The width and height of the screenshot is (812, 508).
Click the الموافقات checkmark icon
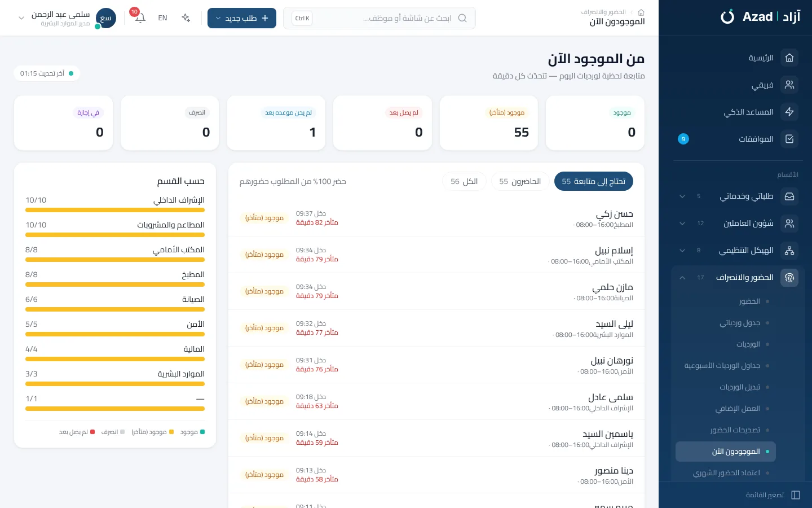[789, 139]
